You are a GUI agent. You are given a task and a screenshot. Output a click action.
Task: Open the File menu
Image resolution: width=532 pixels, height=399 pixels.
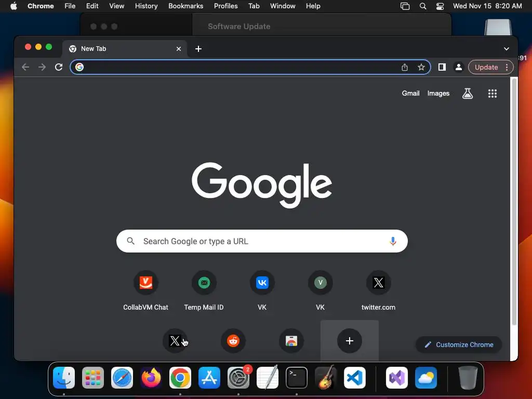click(x=70, y=6)
